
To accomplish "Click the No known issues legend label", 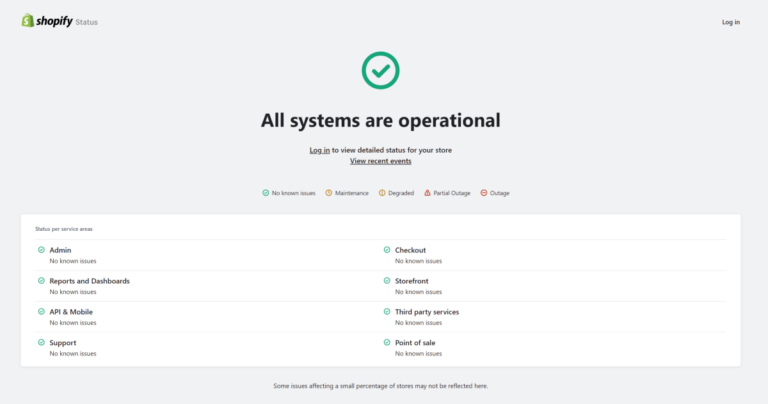I will coord(293,193).
